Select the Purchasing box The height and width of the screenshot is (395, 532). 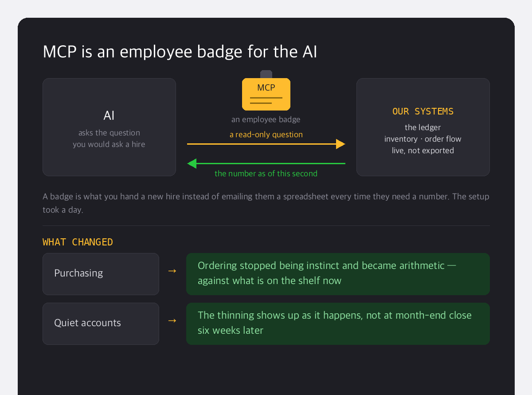pyautogui.click(x=101, y=274)
